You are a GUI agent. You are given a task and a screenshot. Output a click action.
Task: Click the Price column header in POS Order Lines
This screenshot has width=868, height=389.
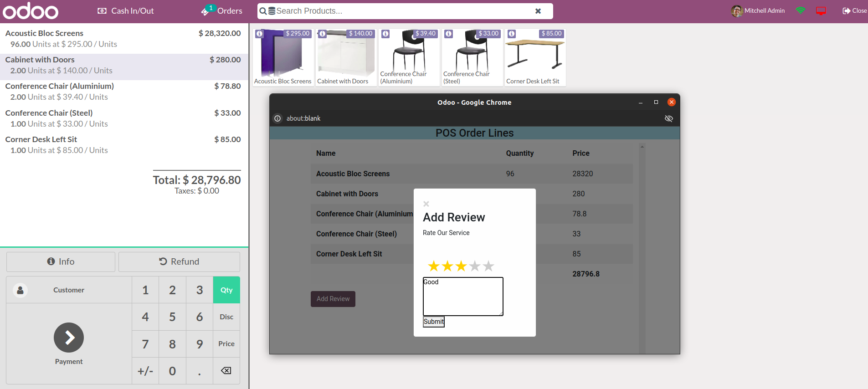click(x=581, y=154)
